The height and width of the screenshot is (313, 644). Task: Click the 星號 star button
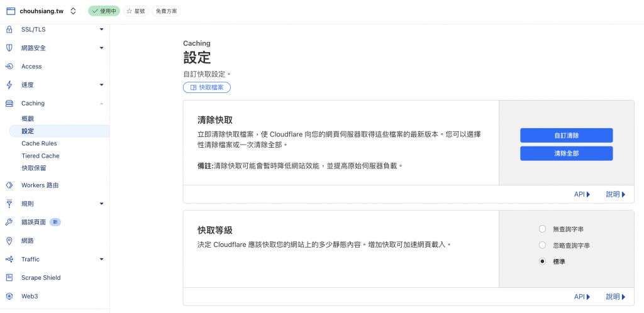pyautogui.click(x=136, y=11)
